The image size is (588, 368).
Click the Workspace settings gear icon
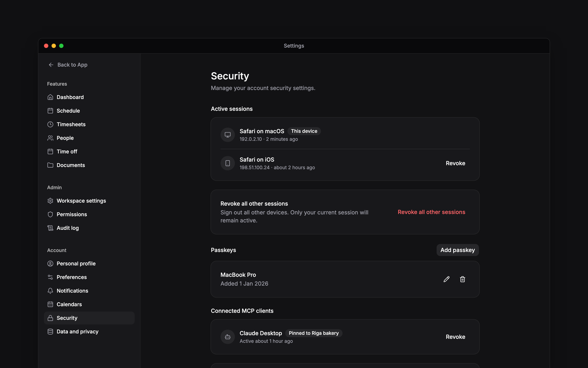coord(50,201)
